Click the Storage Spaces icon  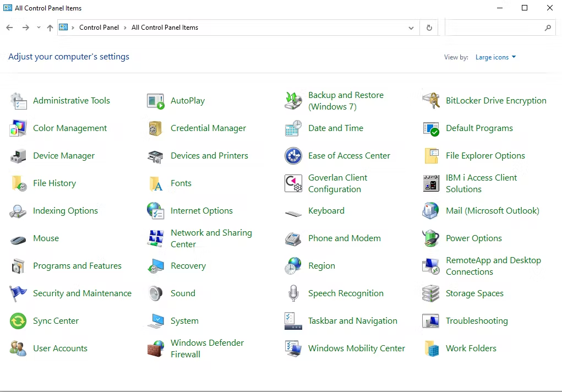pyautogui.click(x=431, y=293)
